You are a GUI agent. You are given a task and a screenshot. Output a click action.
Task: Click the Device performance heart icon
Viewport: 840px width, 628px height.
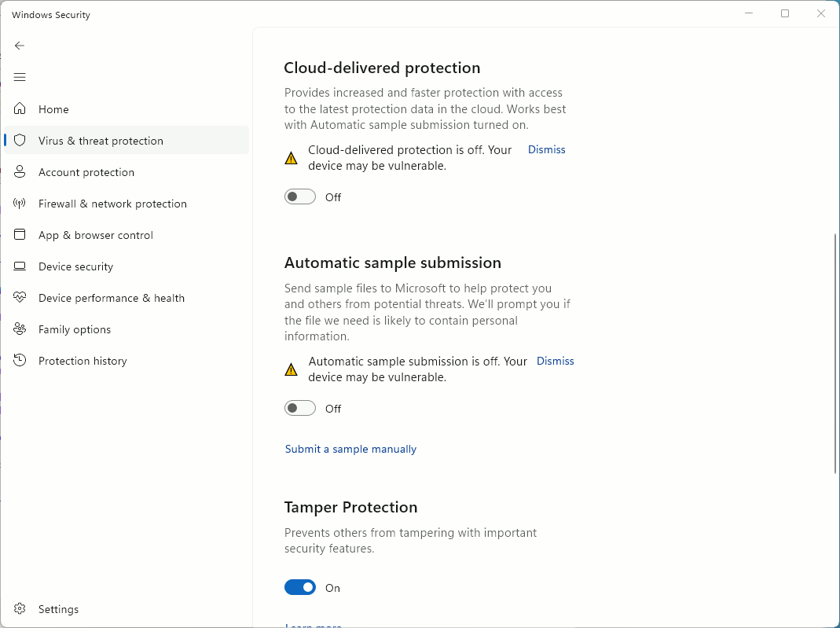coord(20,297)
